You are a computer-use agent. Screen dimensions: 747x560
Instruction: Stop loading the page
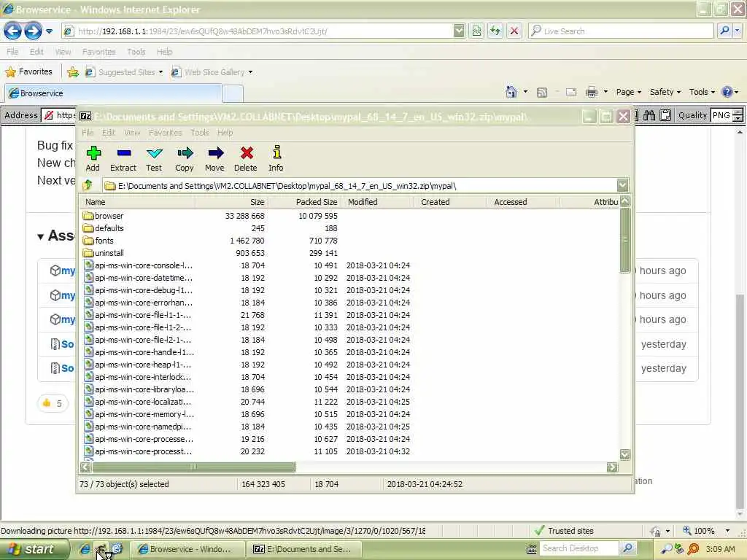514,31
